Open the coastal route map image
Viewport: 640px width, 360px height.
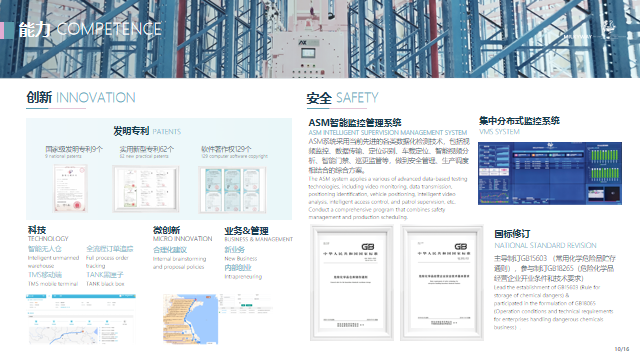[191, 319]
